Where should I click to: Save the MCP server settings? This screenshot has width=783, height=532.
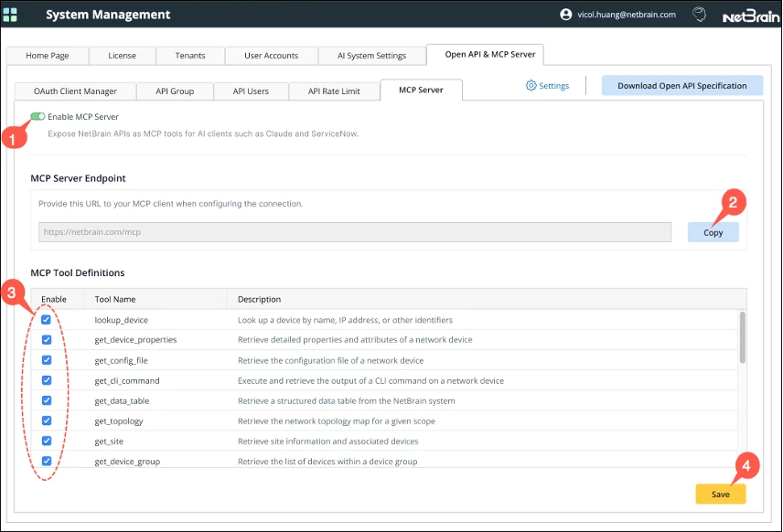click(x=721, y=495)
